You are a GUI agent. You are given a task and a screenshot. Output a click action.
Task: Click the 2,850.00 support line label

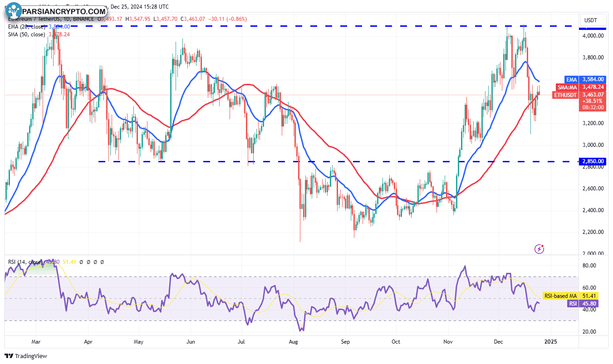[593, 161]
